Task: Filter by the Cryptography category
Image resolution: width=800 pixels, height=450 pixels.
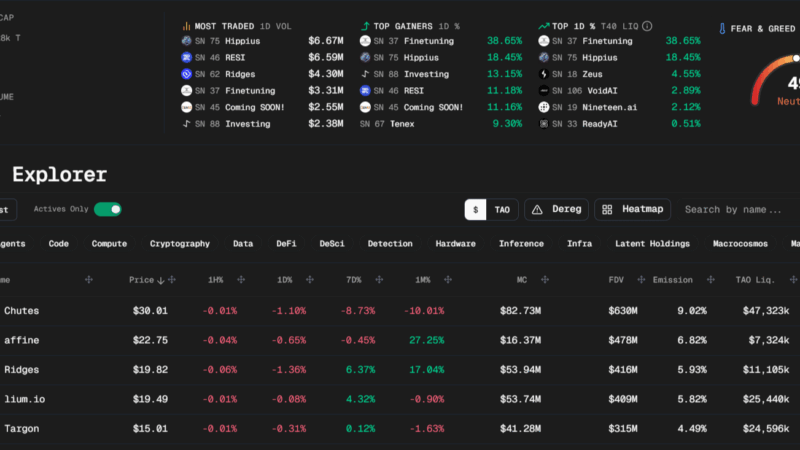Action: point(180,244)
